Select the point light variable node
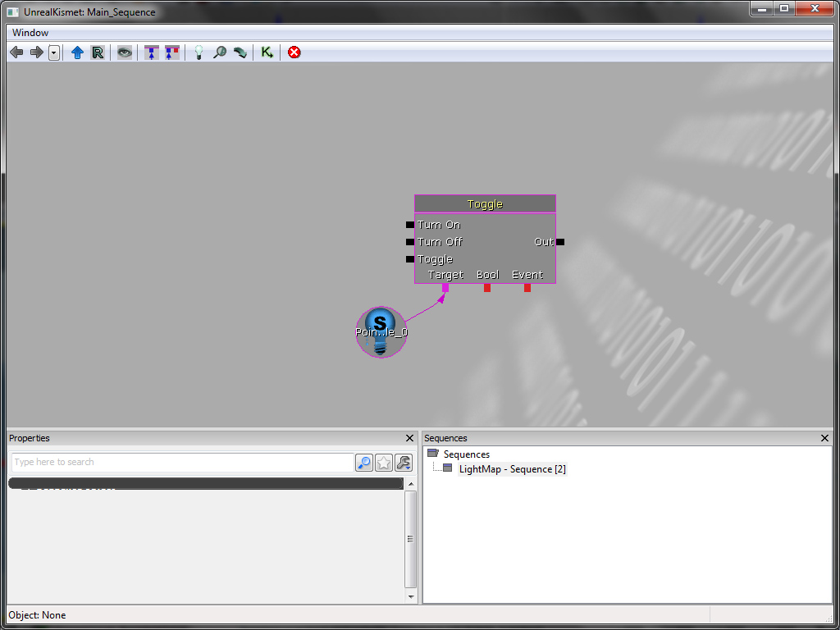 (x=381, y=332)
